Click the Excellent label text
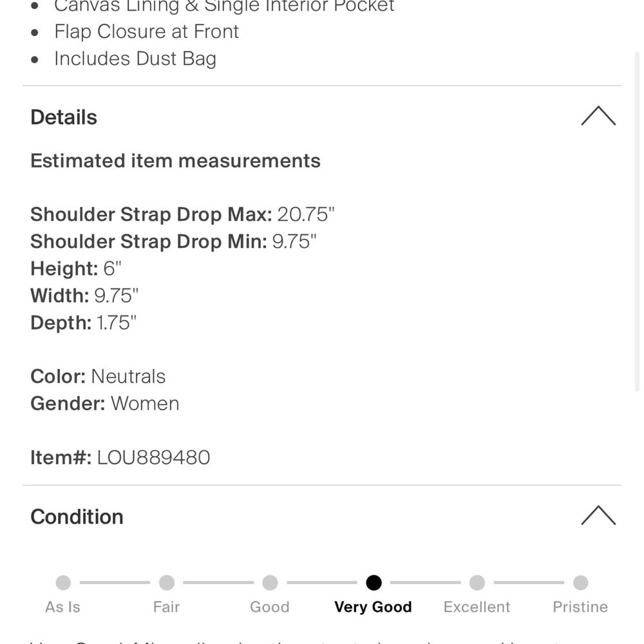This screenshot has height=644, width=644. tap(477, 607)
